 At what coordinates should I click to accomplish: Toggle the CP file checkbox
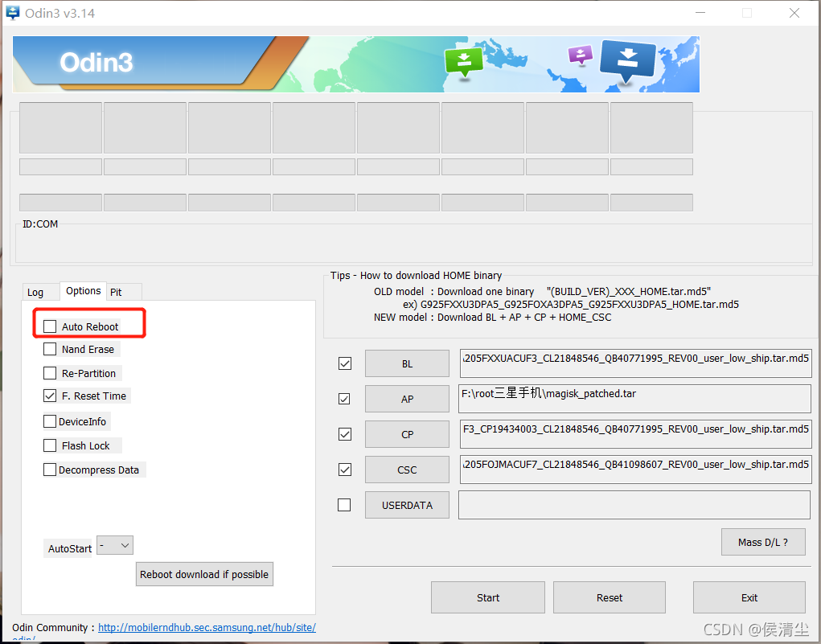344,434
